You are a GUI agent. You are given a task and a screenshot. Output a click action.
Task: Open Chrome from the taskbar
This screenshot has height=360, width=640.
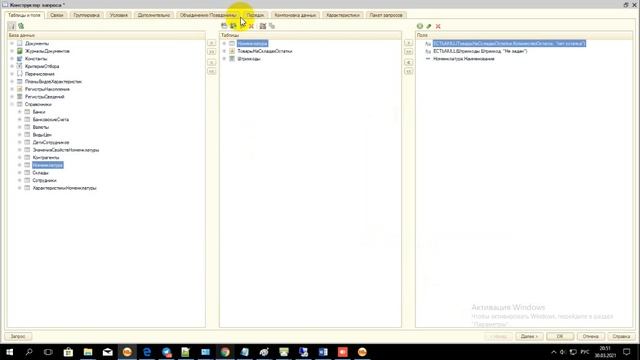point(225,352)
